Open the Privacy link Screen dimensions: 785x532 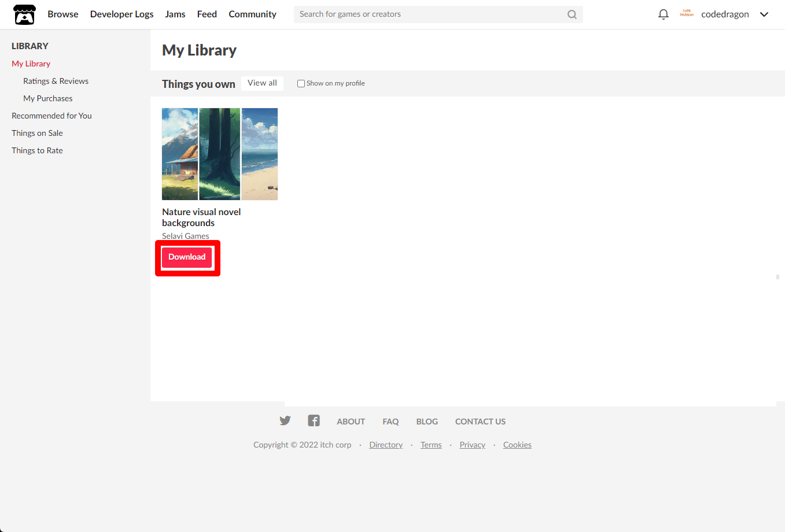[473, 445]
